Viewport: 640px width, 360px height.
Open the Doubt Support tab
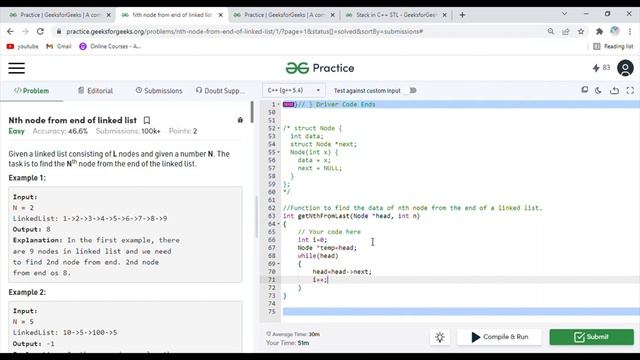(x=220, y=91)
